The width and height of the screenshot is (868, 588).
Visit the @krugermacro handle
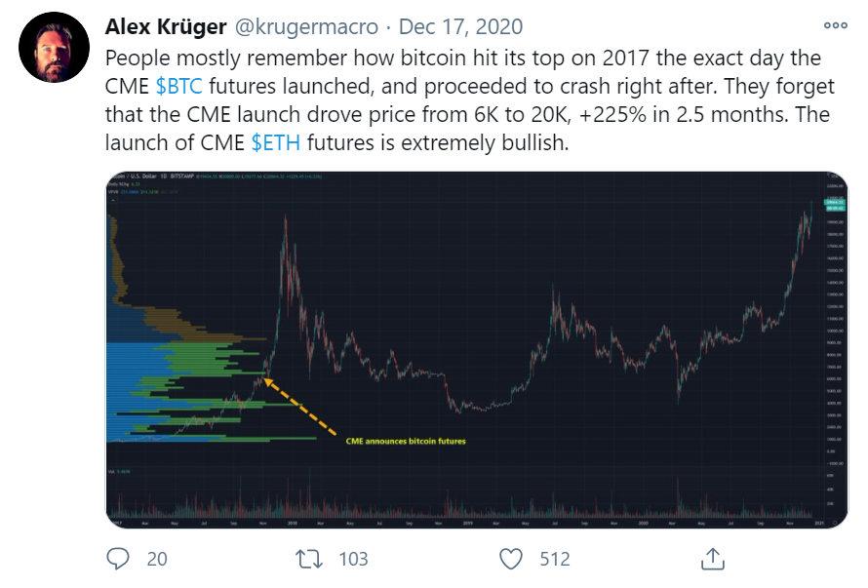coord(306,26)
